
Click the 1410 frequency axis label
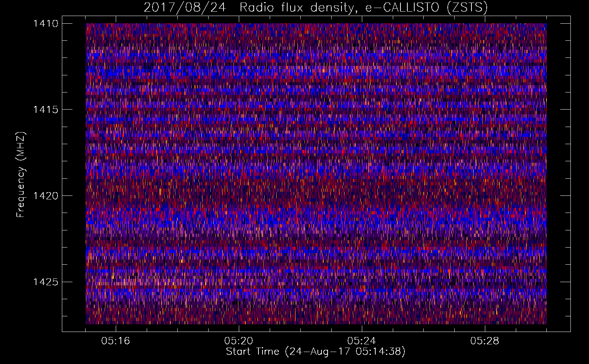coord(46,24)
